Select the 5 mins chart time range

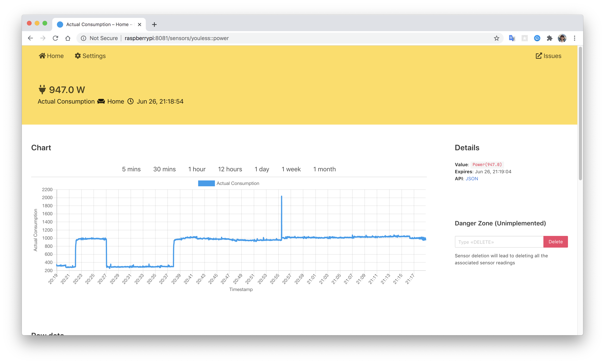131,169
